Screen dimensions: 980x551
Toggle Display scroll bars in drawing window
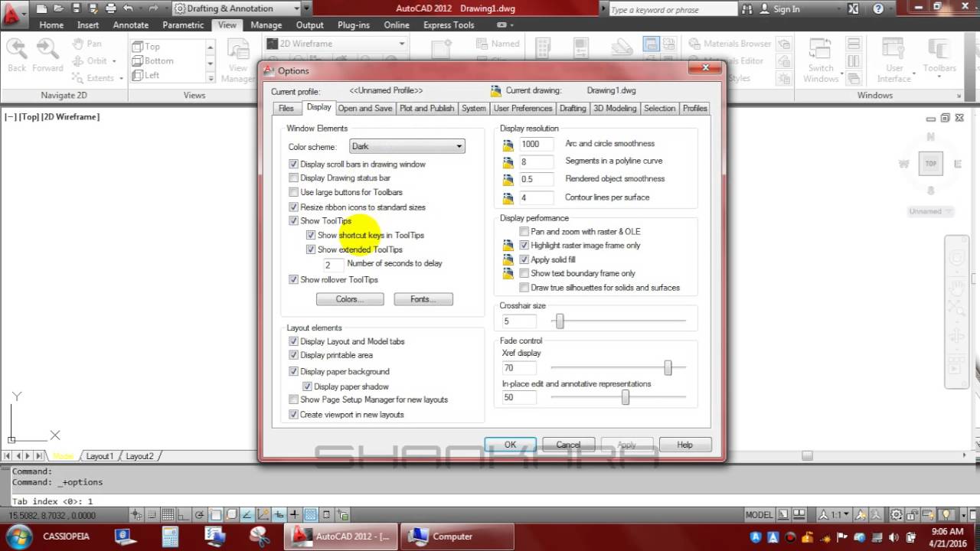pos(293,164)
